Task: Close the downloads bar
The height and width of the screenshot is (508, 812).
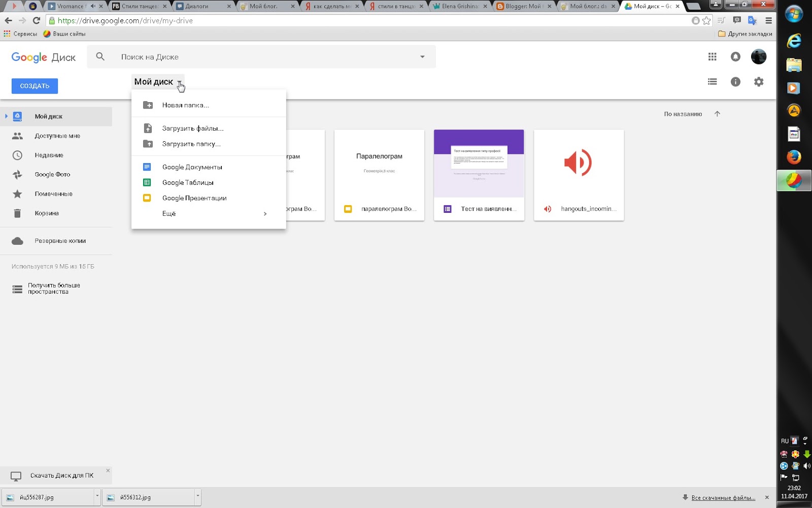Action: (x=767, y=497)
